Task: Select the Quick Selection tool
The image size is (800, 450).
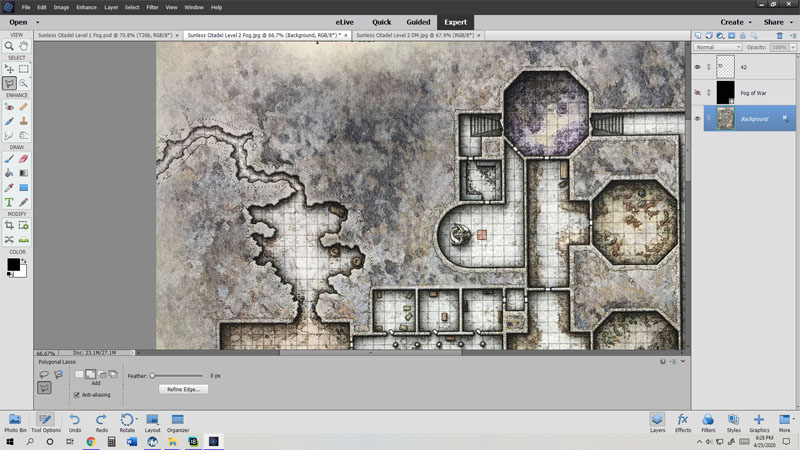Action: (x=23, y=83)
